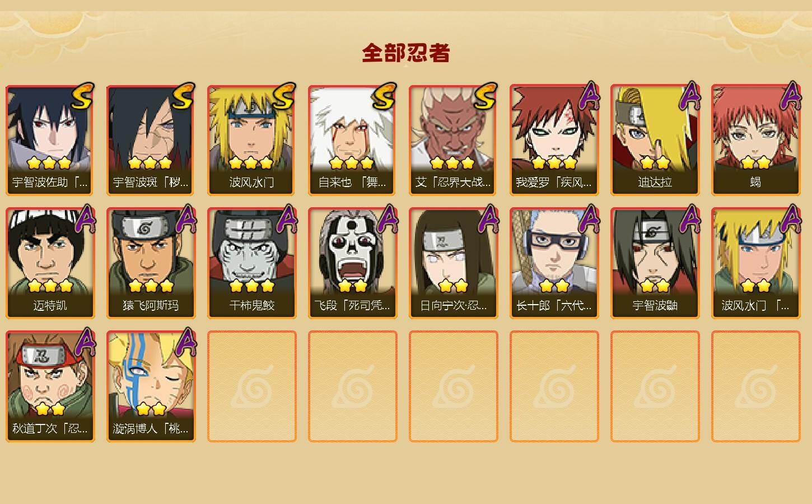Open the 宇智波斑 S-rank card
The width and height of the screenshot is (812, 504).
point(151,140)
